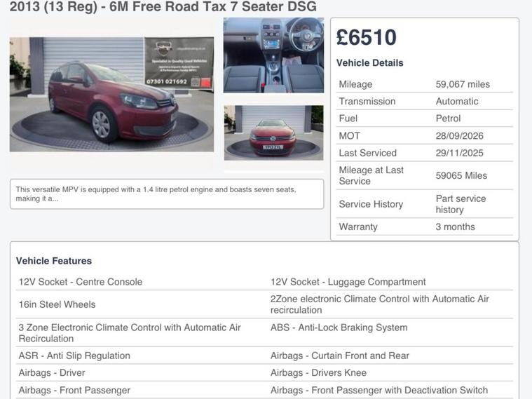Select the Transmission Automatic row
Viewport: 532px width, 399px height.
(425, 101)
